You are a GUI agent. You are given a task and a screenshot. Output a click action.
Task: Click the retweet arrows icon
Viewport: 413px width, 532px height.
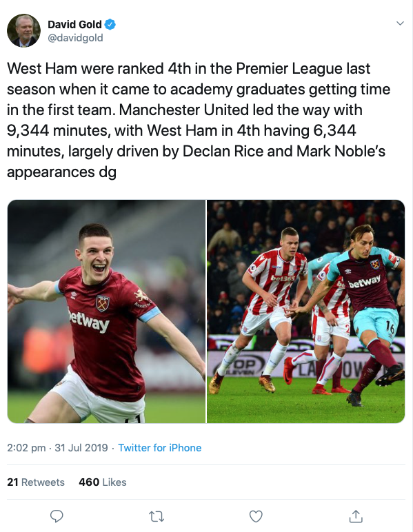pos(157,516)
